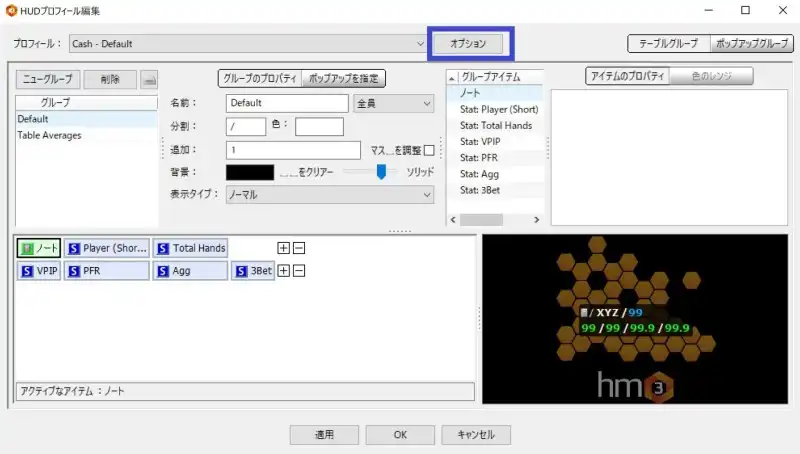Open the 全員 dropdown
The image size is (800, 454).
[x=392, y=103]
